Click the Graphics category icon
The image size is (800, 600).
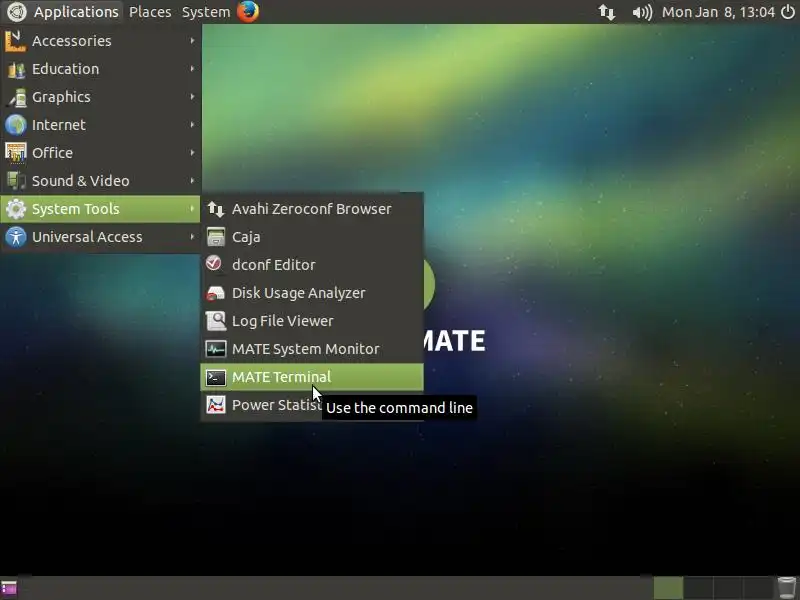click(15, 97)
